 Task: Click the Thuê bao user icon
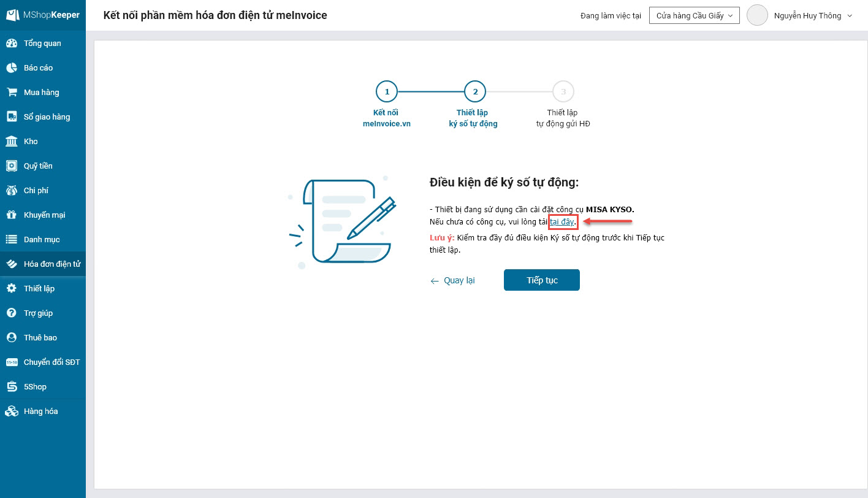(12, 338)
